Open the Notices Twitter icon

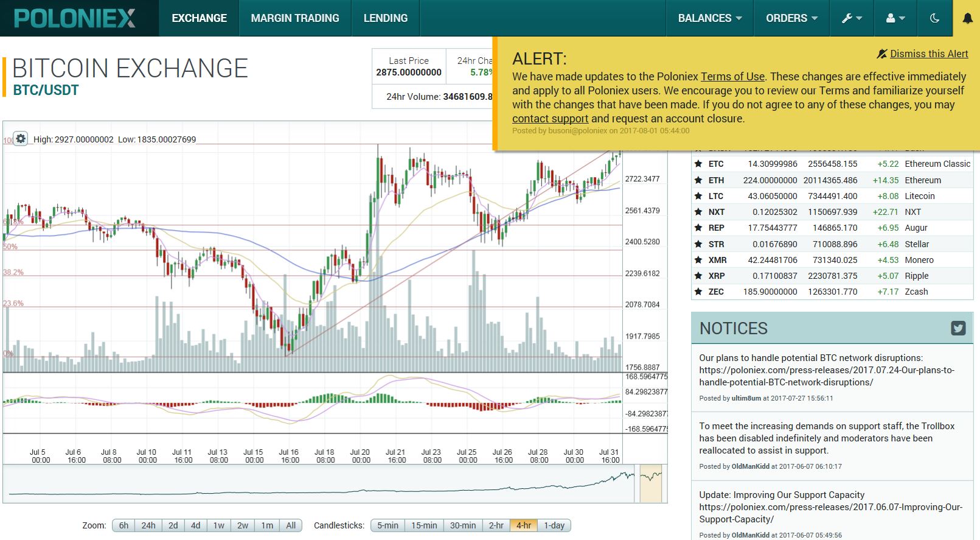tap(958, 328)
